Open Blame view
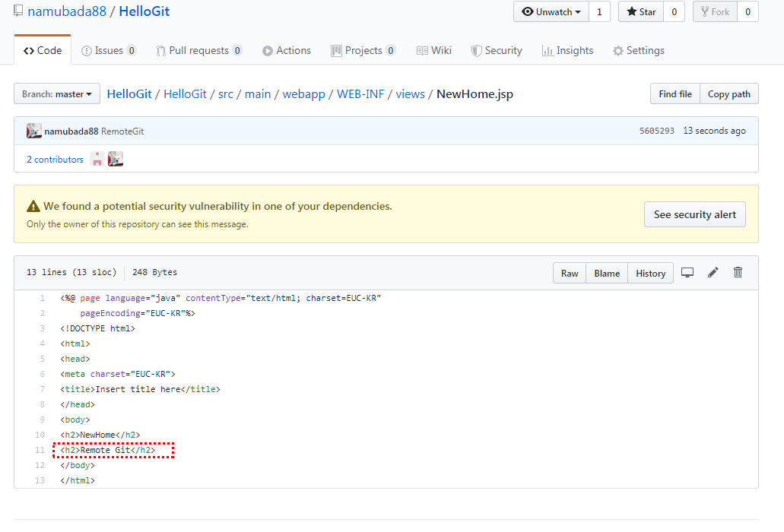The width and height of the screenshot is (784, 532). (x=607, y=274)
